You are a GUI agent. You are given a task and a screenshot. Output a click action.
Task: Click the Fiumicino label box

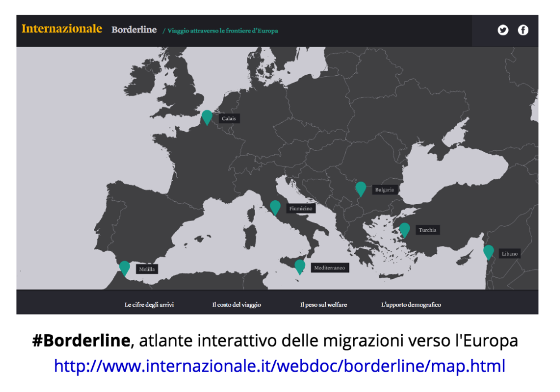pos(301,209)
